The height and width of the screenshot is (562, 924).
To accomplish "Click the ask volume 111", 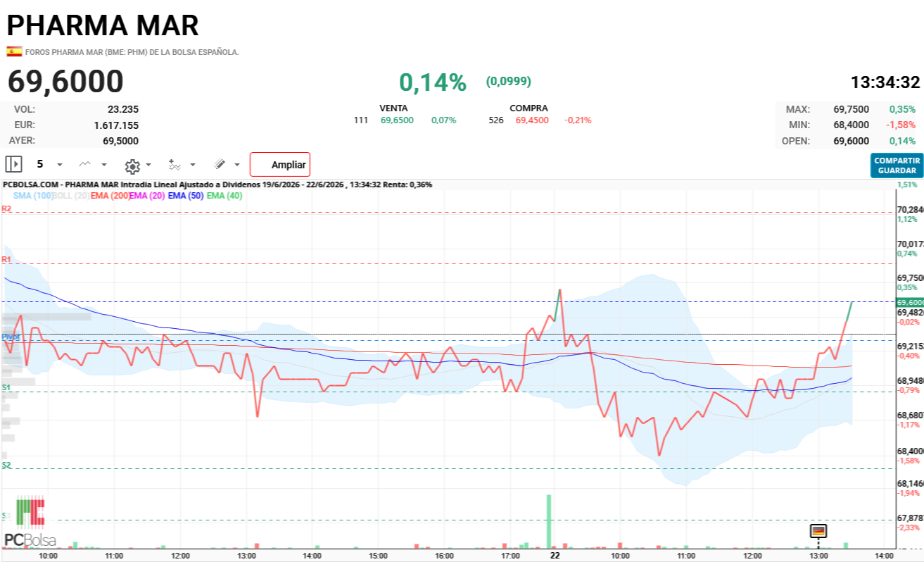I will click(361, 120).
